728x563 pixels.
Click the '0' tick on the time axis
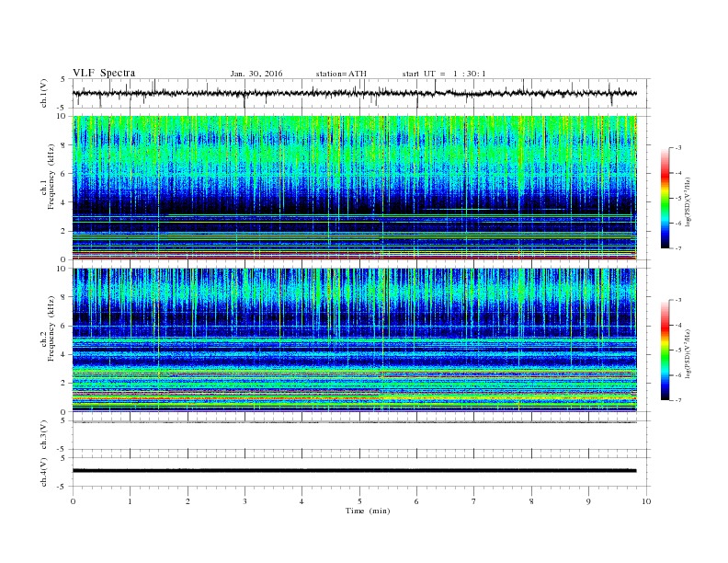(73, 501)
